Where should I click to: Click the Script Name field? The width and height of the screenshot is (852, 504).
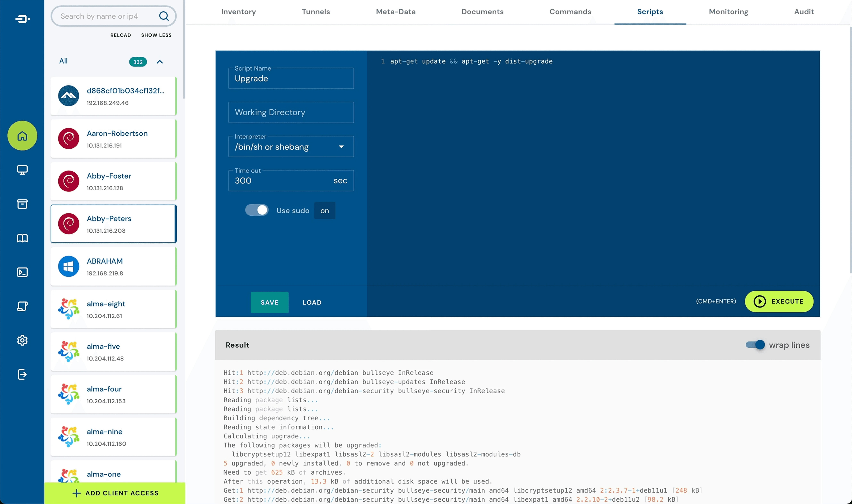pyautogui.click(x=291, y=79)
